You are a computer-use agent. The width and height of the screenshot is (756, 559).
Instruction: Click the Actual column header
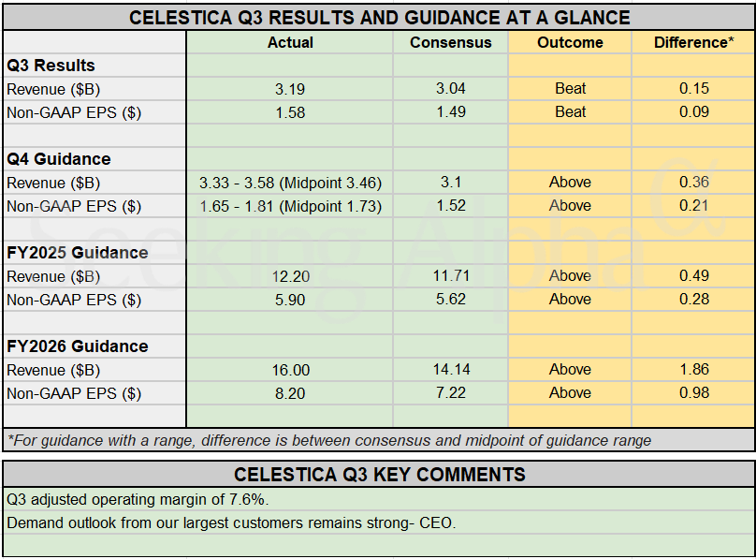pos(290,42)
